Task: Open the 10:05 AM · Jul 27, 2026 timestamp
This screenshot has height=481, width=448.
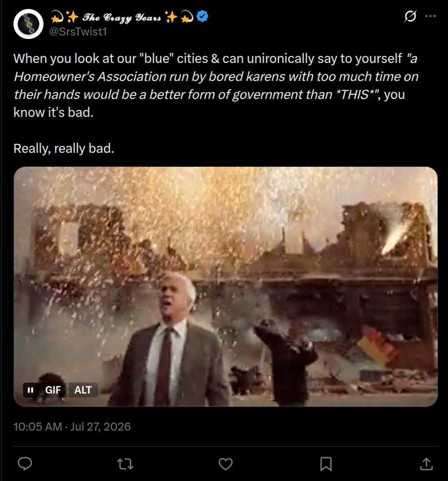Action: 72,427
